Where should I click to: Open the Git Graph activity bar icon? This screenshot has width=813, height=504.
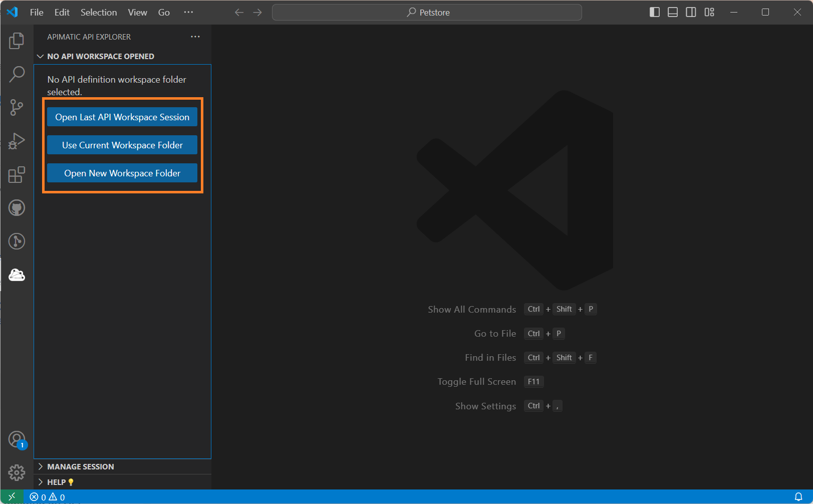pyautogui.click(x=17, y=241)
